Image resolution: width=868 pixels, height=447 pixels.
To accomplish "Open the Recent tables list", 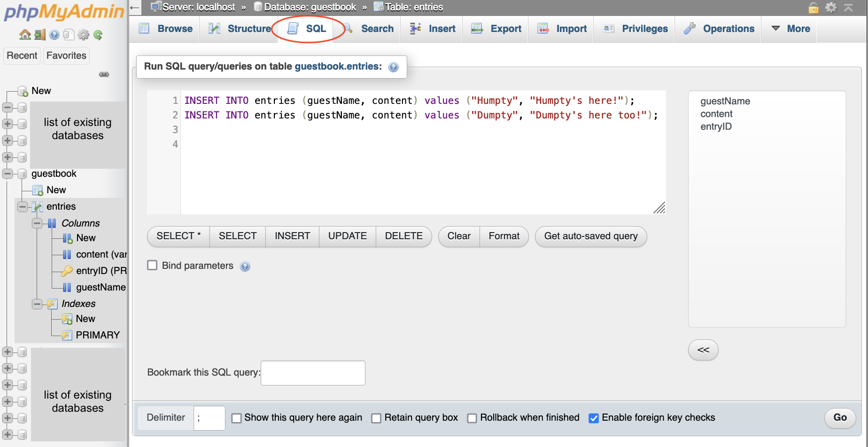I will [22, 56].
